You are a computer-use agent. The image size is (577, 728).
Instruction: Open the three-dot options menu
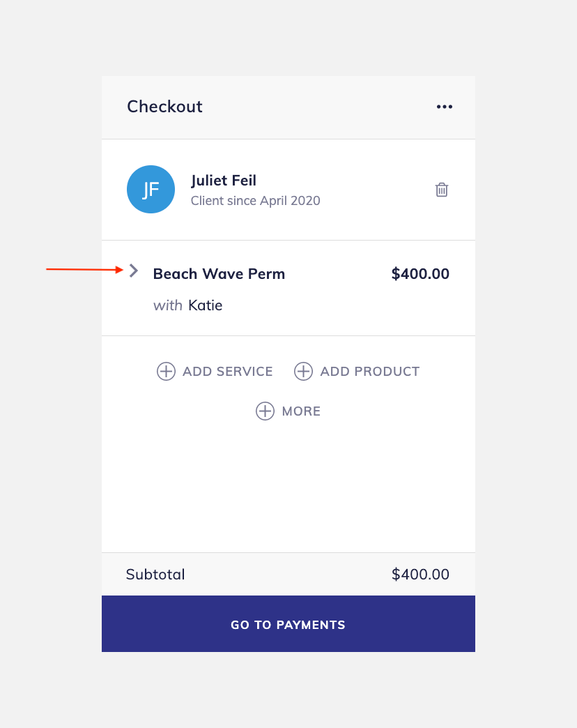[444, 107]
